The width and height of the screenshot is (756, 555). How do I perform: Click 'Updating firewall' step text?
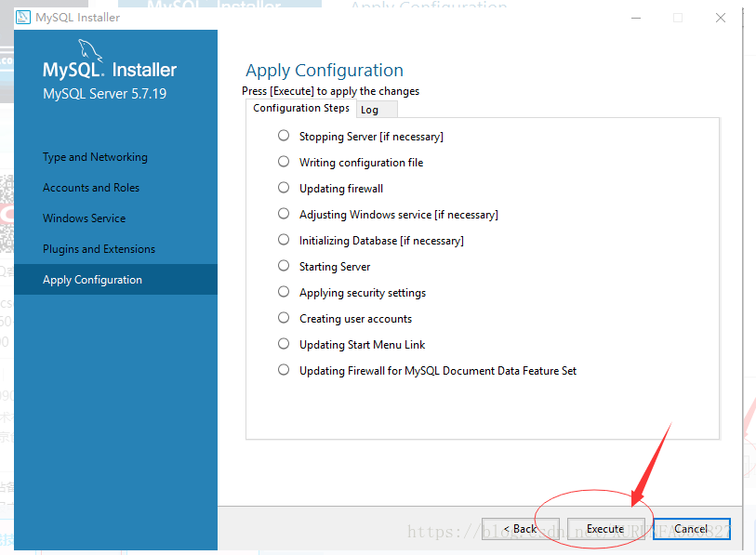pyautogui.click(x=341, y=189)
